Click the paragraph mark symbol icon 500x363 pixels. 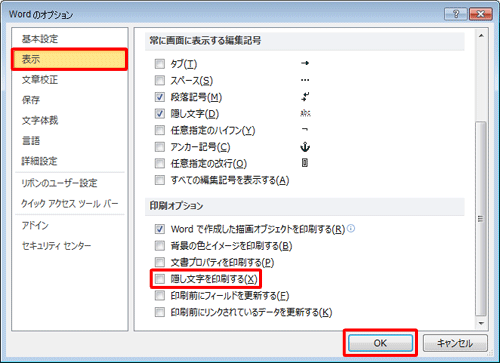[305, 97]
